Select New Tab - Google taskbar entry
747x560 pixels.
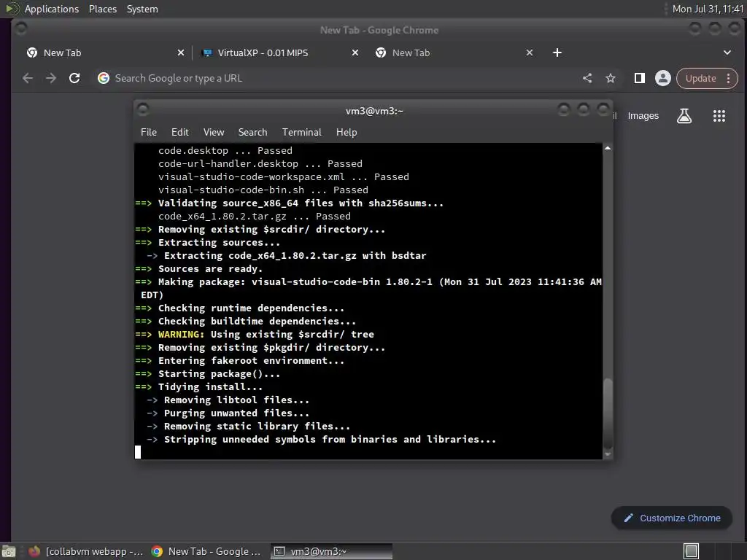point(206,551)
